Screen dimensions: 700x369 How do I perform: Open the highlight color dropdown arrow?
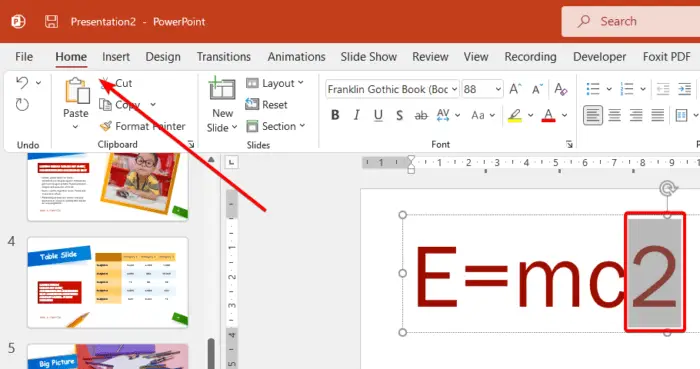pos(530,116)
